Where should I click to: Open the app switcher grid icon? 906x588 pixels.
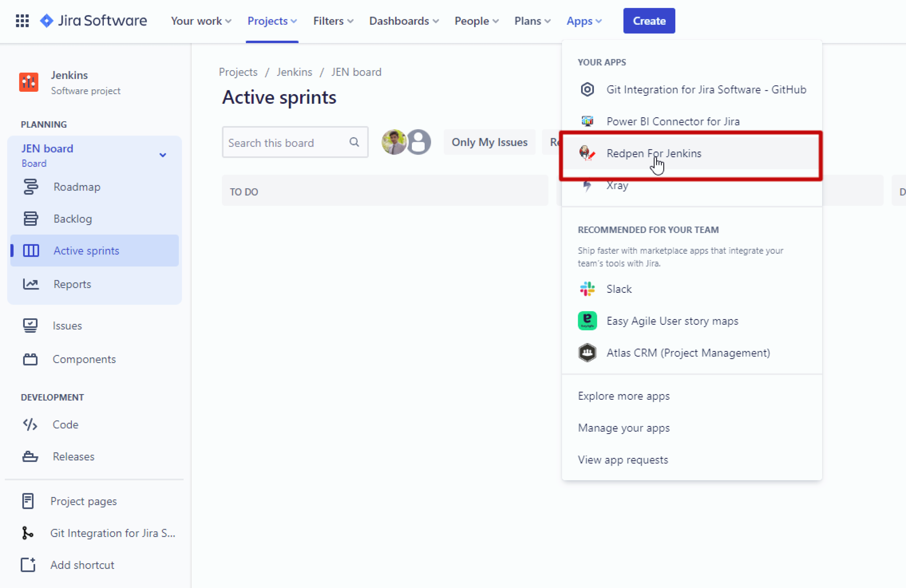point(22,21)
